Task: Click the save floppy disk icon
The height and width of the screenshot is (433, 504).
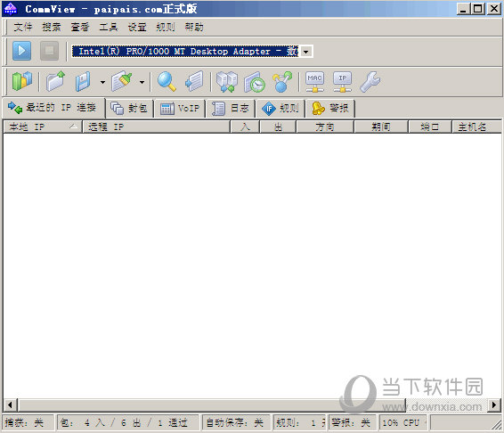Action: [83, 82]
